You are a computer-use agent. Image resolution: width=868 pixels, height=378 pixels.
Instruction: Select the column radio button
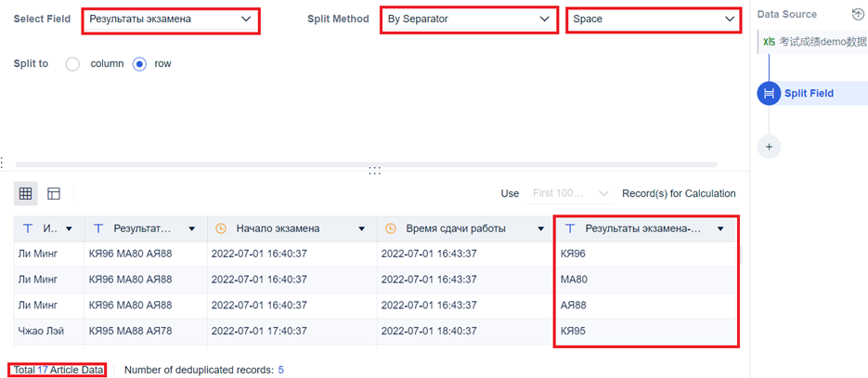tap(73, 64)
